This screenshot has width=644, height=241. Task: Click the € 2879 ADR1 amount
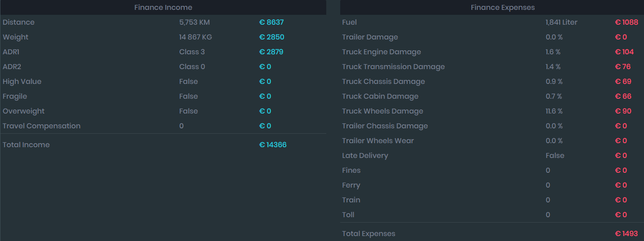coord(271,52)
